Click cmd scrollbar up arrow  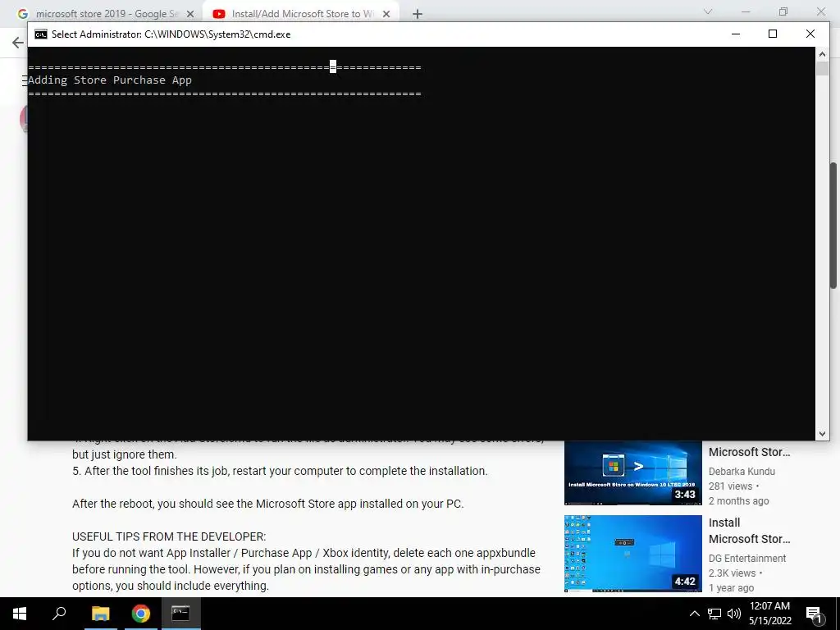click(822, 54)
